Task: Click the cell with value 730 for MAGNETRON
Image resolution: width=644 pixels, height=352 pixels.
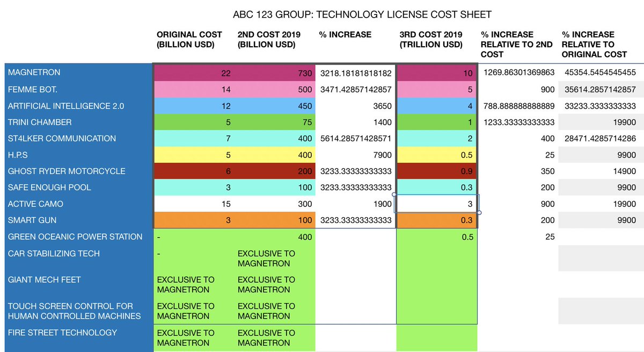Action: [275, 73]
